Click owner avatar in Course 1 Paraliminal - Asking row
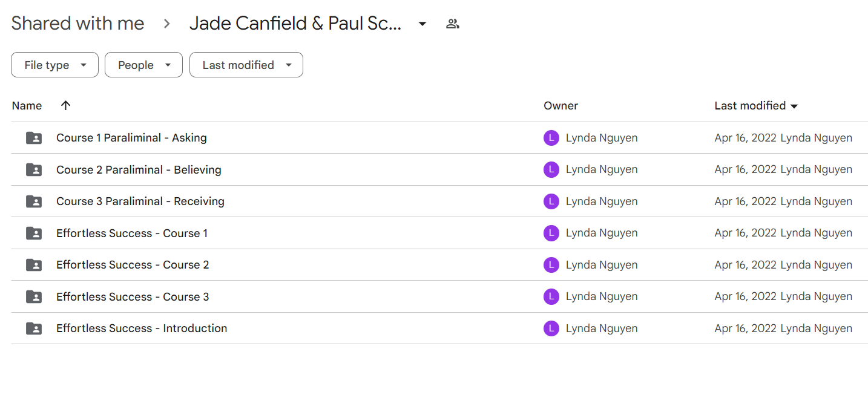Image resolution: width=868 pixels, height=395 pixels. point(551,138)
